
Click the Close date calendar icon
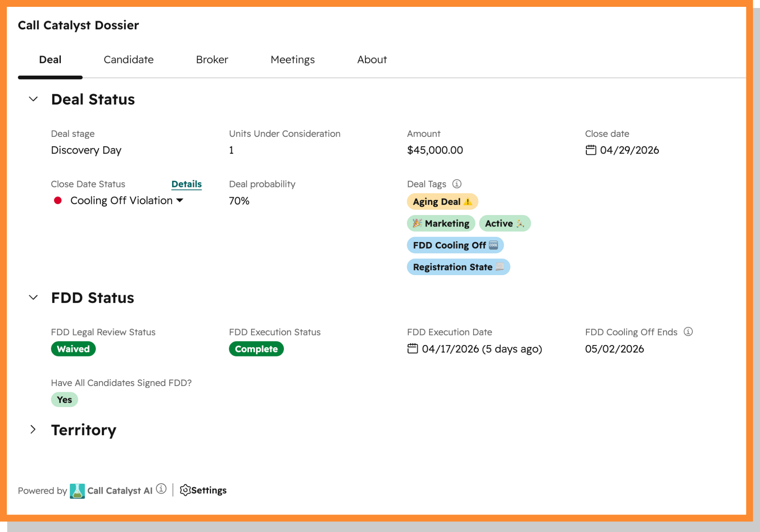[x=591, y=150]
